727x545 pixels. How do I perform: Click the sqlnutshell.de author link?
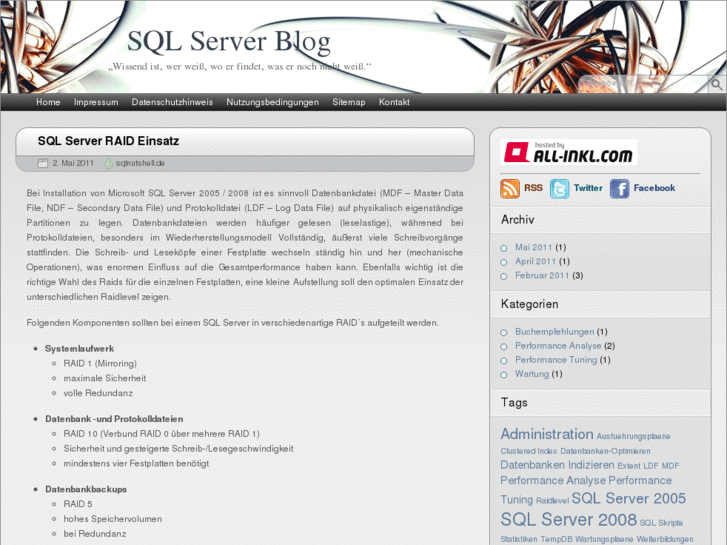point(140,163)
